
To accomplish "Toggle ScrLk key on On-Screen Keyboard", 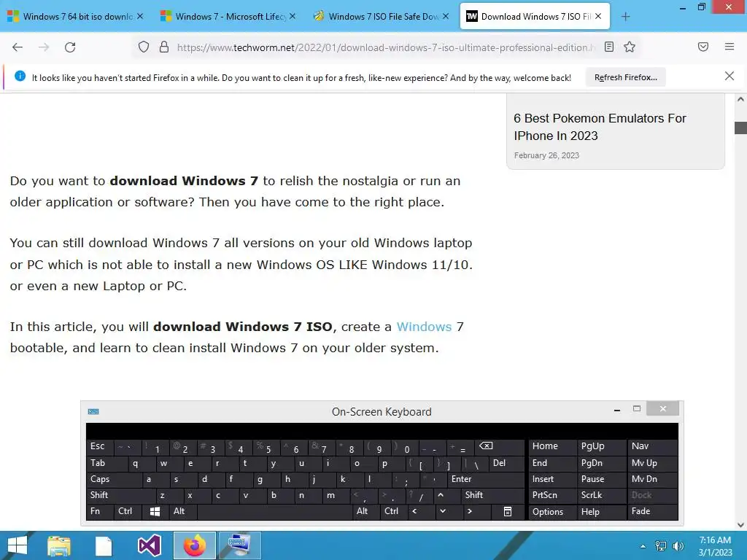I will (x=601, y=495).
